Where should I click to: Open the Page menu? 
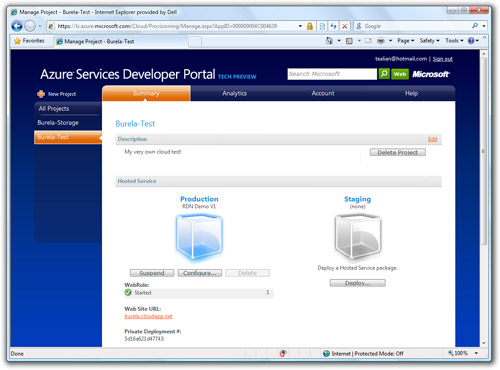[406, 41]
